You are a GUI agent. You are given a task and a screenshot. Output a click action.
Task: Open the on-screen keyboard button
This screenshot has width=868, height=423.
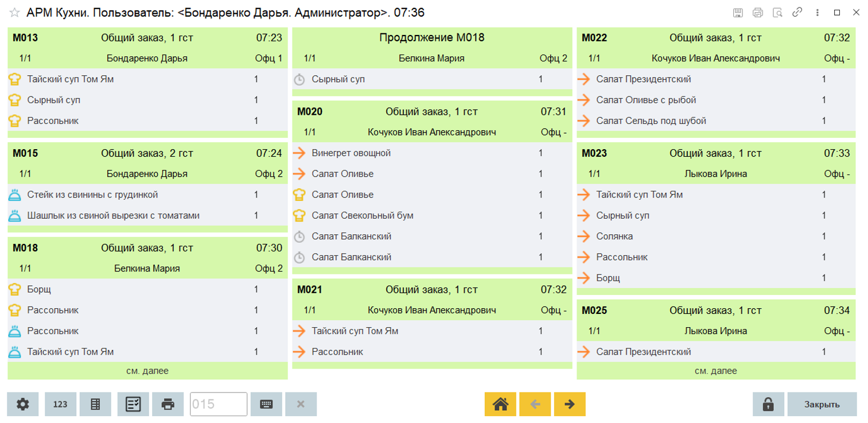pos(266,404)
